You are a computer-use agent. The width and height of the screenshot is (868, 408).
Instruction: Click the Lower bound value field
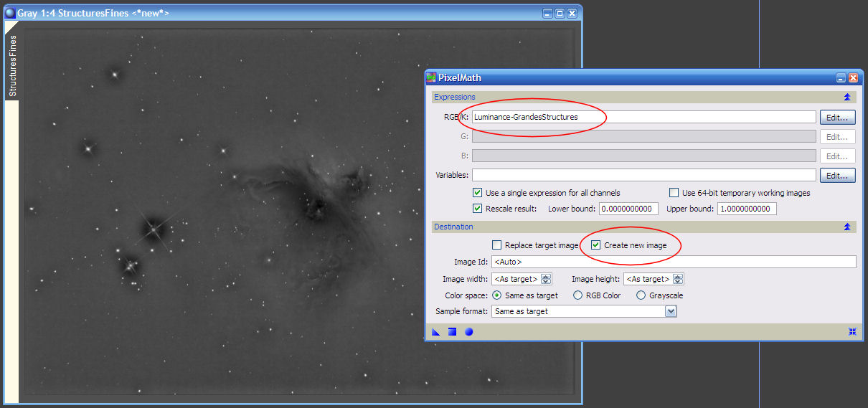click(x=628, y=209)
